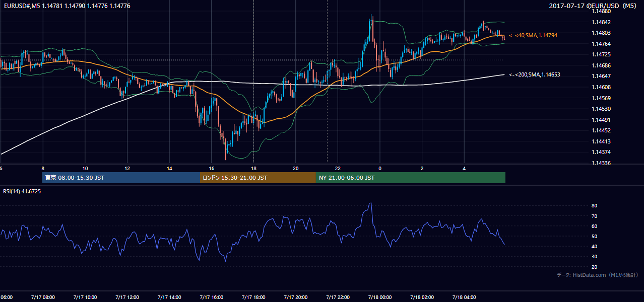Click price axis value 1.14764

tap(601, 44)
